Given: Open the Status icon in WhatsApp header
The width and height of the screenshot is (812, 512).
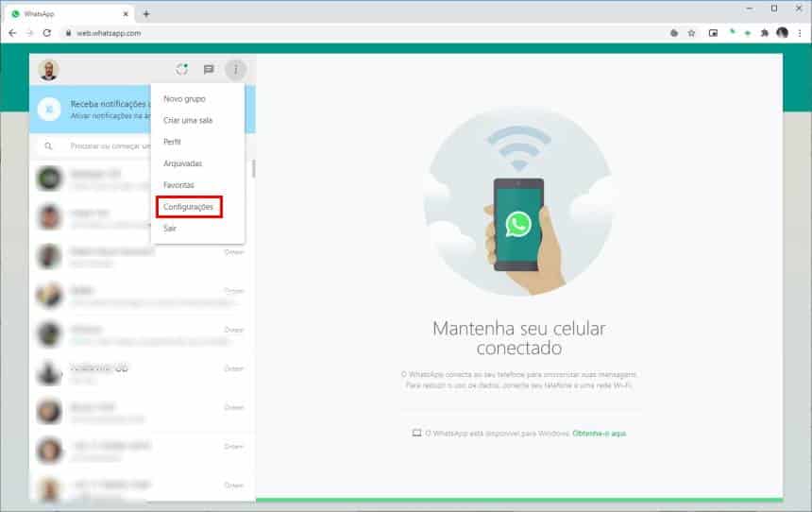Looking at the screenshot, I should (x=182, y=70).
